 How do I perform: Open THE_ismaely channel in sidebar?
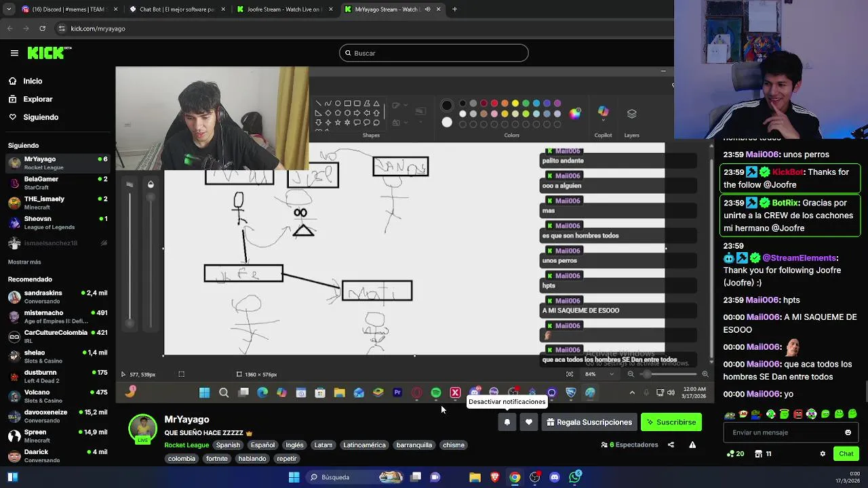tap(58, 203)
